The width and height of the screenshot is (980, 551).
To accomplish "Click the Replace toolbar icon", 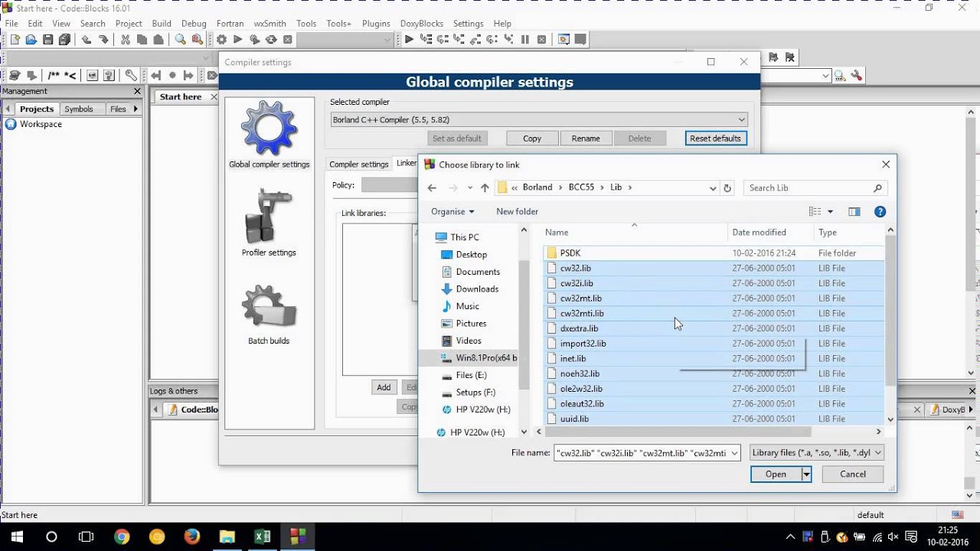I will point(198,40).
